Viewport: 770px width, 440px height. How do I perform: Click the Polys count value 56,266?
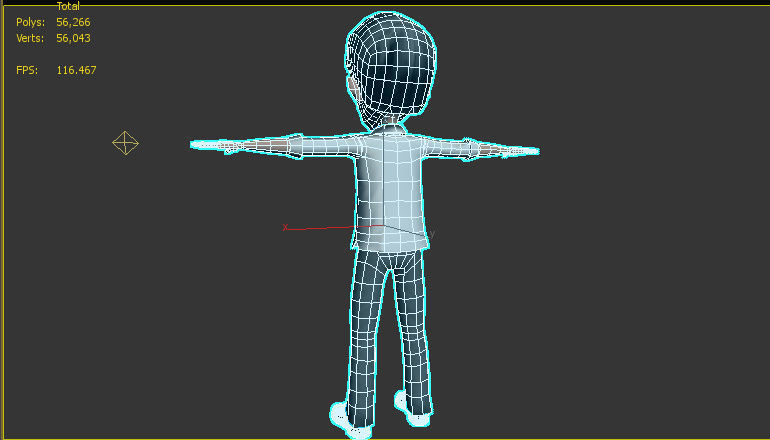[x=73, y=23]
